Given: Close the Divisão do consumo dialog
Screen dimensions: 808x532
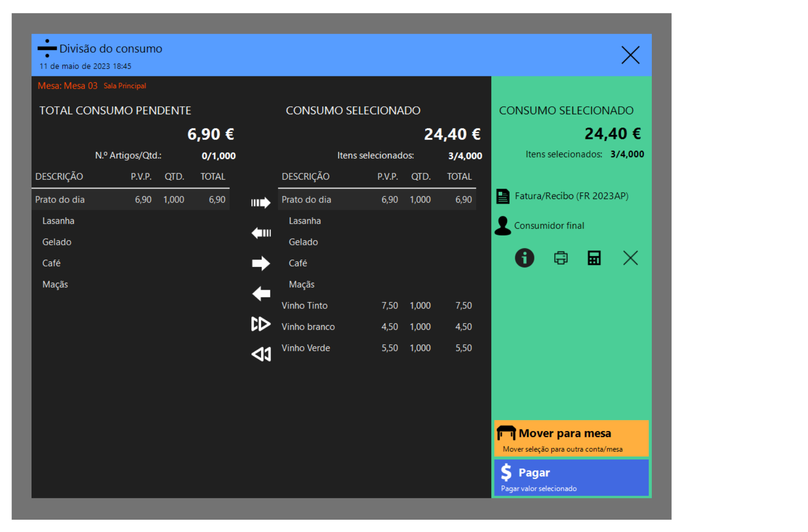Looking at the screenshot, I should tap(630, 55).
